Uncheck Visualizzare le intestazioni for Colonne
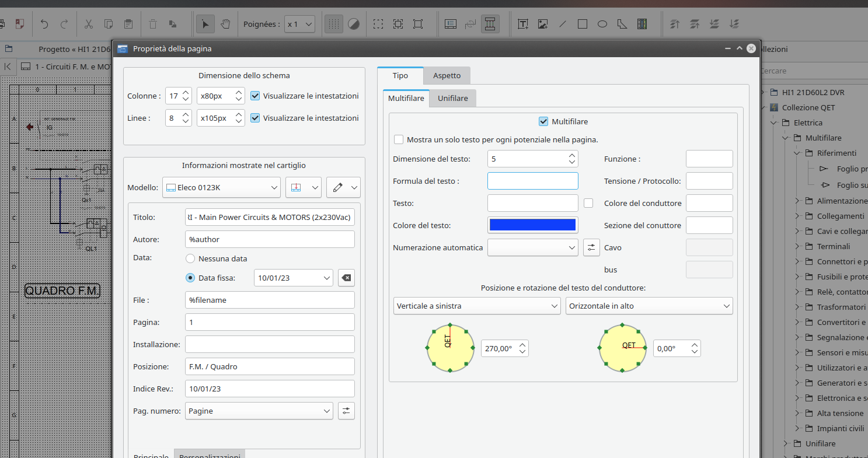The width and height of the screenshot is (868, 458). pyautogui.click(x=255, y=96)
